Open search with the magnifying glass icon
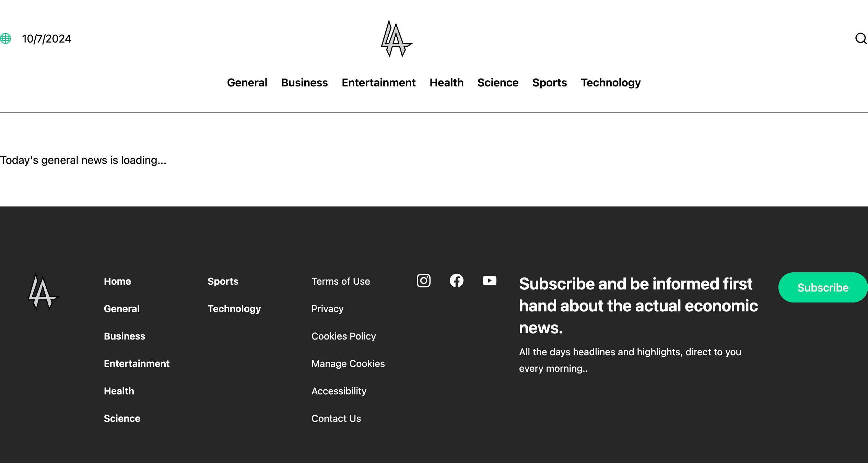Screen dimensions: 868x463 860,38
